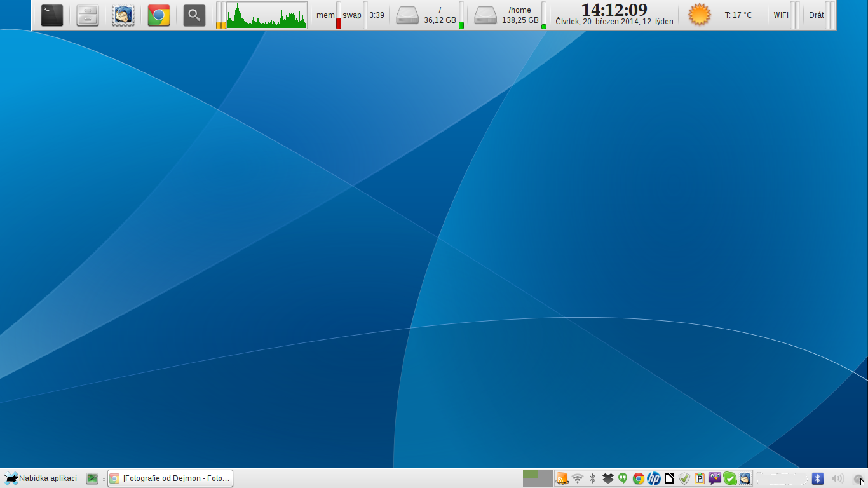Image resolution: width=868 pixels, height=488 pixels.
Task: Switch to the bottom-left workspace
Action: click(530, 483)
